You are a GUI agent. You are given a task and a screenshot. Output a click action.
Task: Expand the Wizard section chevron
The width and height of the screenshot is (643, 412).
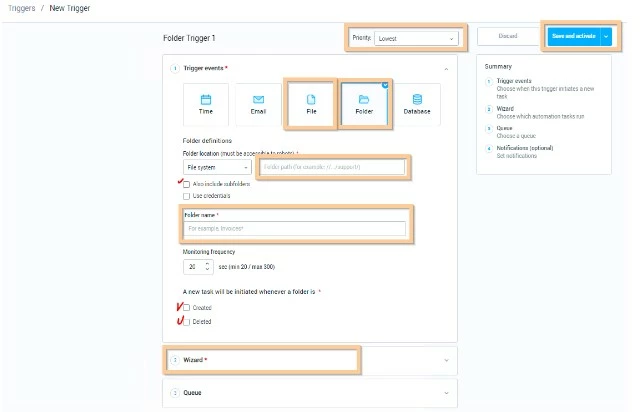pyautogui.click(x=447, y=360)
